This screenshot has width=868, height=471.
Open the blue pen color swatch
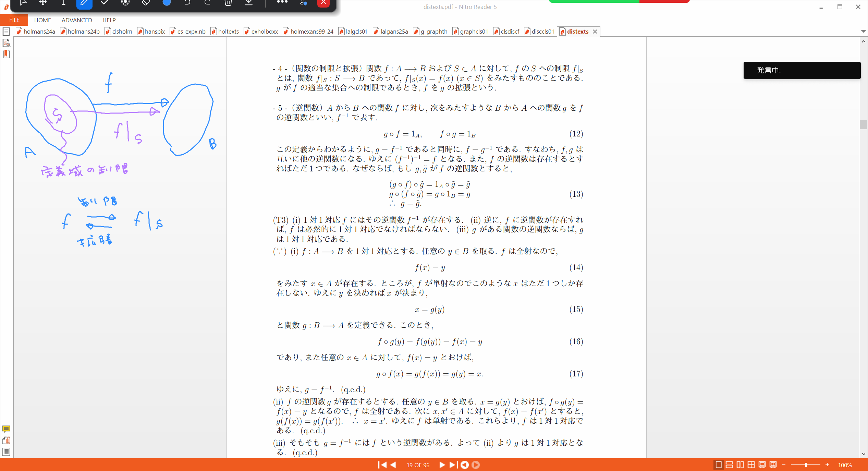click(167, 3)
